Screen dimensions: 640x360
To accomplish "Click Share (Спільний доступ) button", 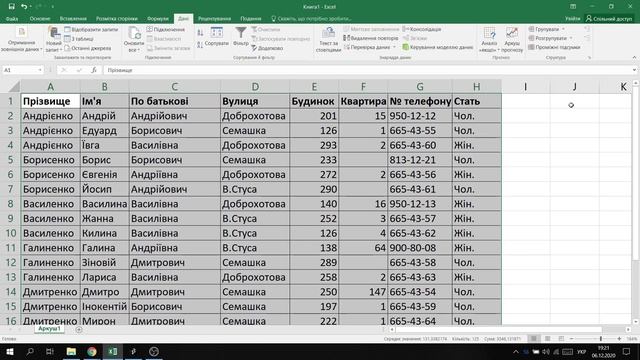I will point(609,19).
